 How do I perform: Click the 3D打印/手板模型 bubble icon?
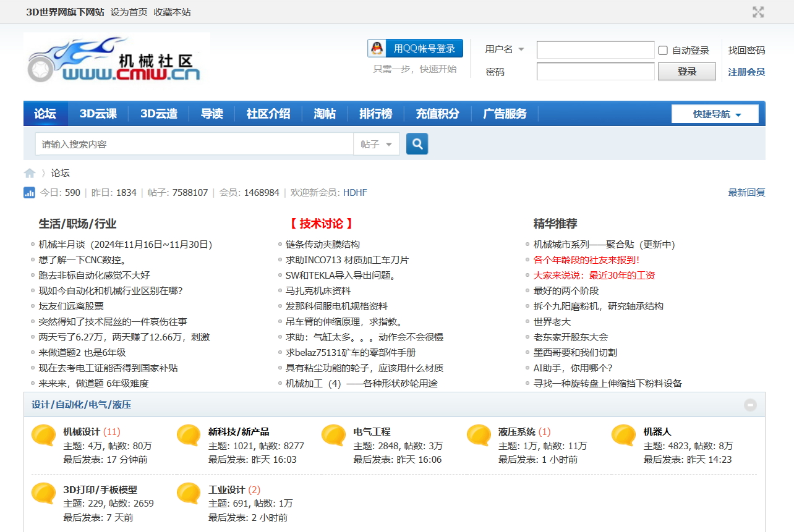(x=43, y=494)
